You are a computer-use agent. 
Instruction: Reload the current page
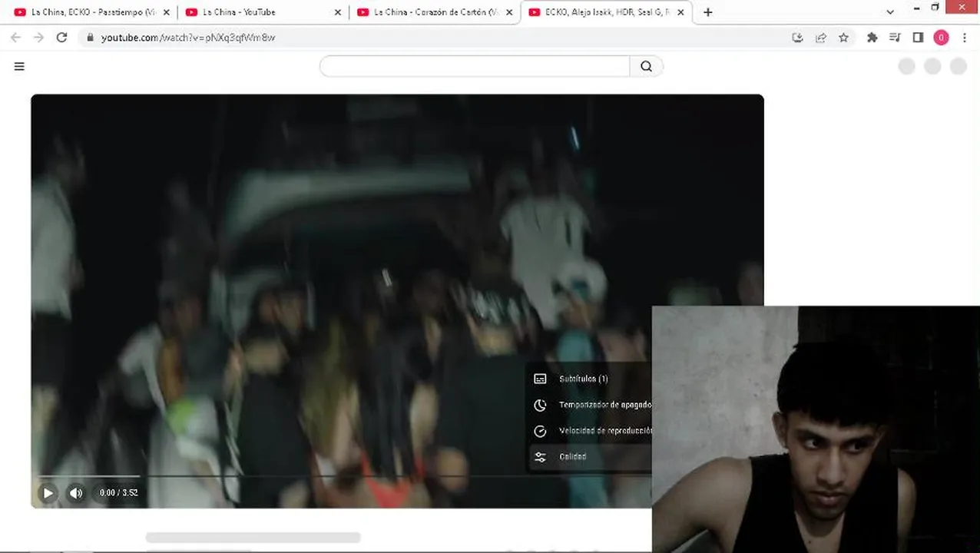pyautogui.click(x=61, y=37)
